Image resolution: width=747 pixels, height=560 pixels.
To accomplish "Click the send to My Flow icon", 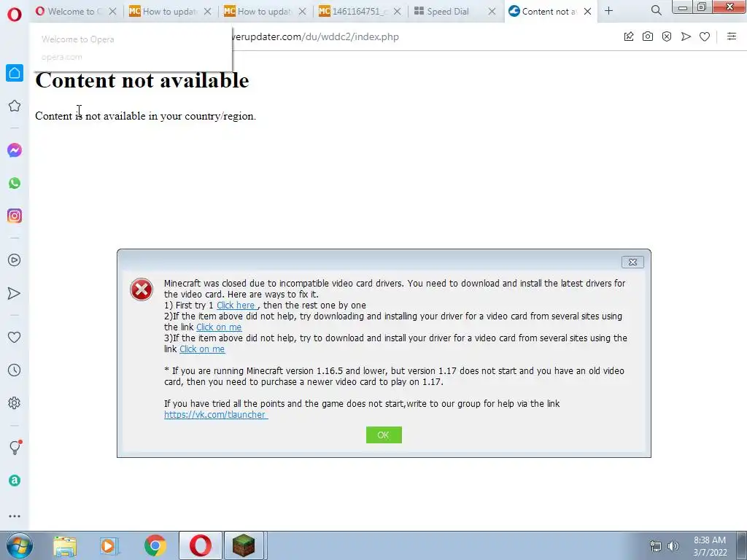I will [x=686, y=36].
